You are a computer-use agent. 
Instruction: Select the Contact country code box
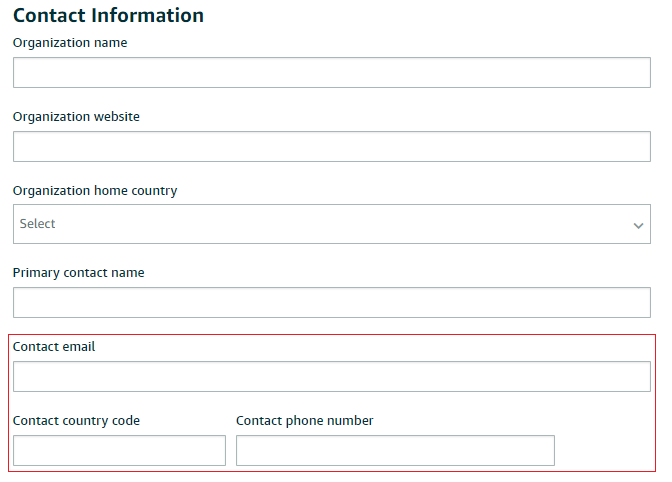[119, 450]
